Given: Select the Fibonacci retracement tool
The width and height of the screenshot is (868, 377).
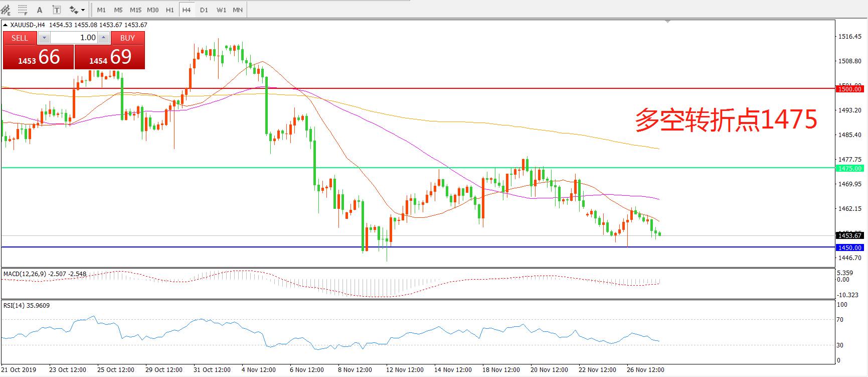Looking at the screenshot, I should tap(23, 10).
